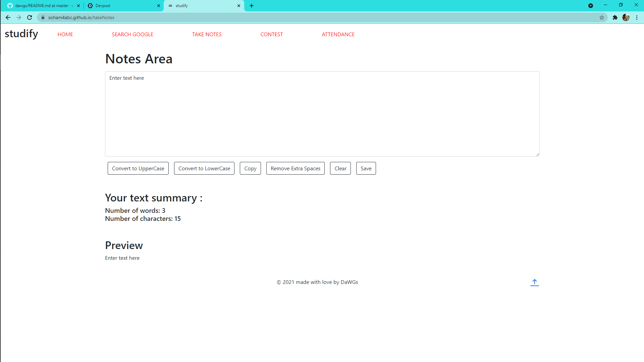The width and height of the screenshot is (644, 362).
Task: Open the SEARCH GOOGLE nav link
Action: [x=132, y=35]
